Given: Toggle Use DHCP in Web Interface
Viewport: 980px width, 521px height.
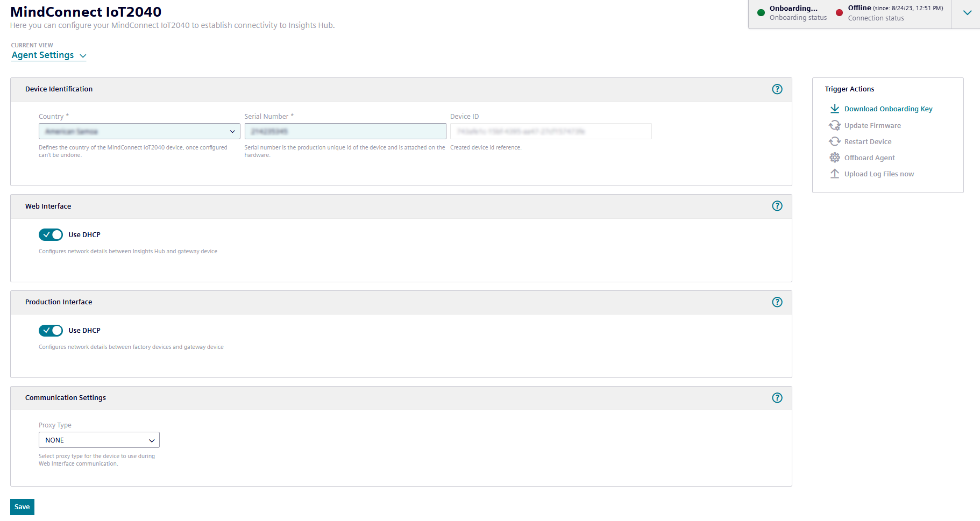Looking at the screenshot, I should click(51, 234).
